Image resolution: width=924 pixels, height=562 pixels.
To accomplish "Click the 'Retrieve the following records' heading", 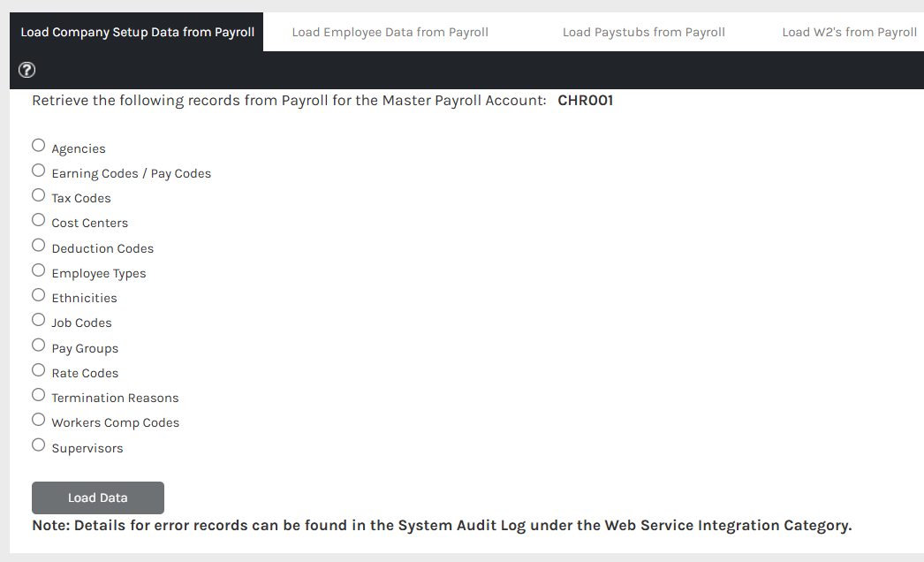I will pyautogui.click(x=290, y=101).
